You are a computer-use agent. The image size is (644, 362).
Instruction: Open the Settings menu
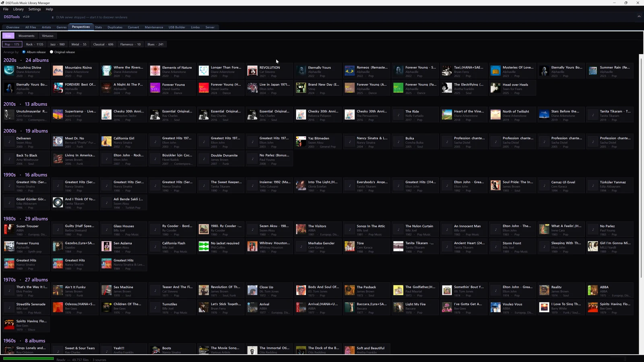[35, 9]
